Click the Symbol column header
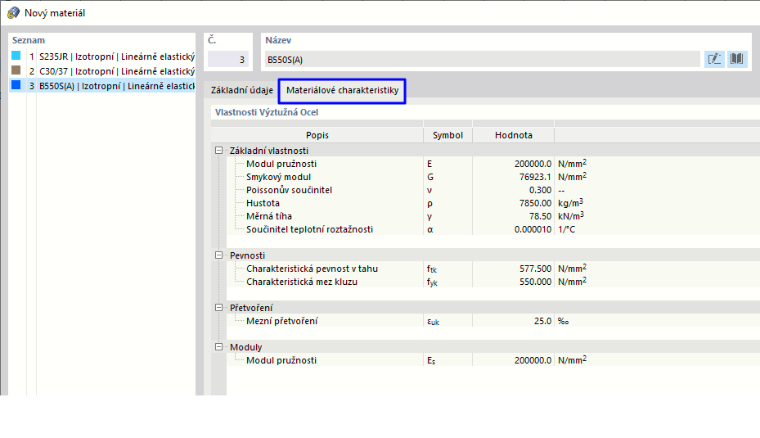This screenshot has height=438, width=760. pyautogui.click(x=448, y=135)
